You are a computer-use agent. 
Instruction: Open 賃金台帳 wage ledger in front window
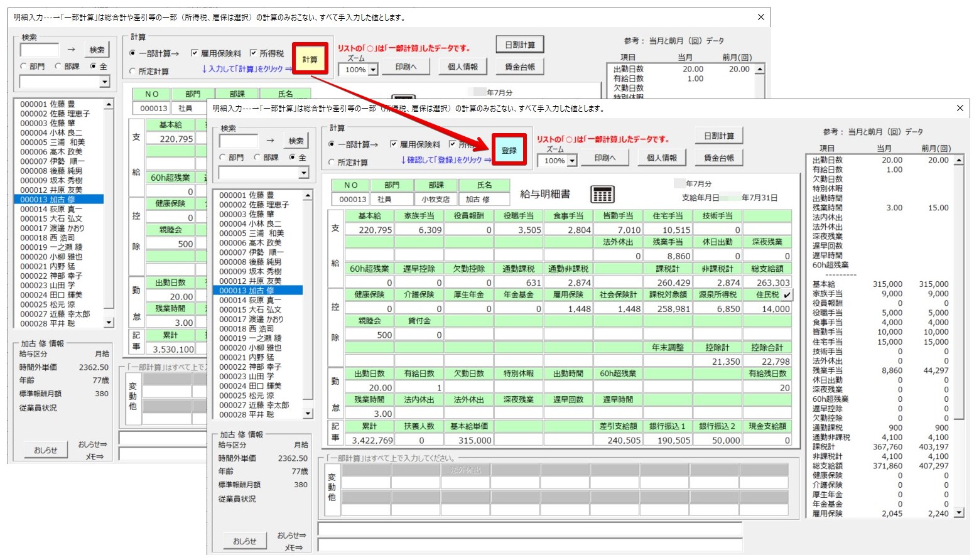(x=718, y=158)
